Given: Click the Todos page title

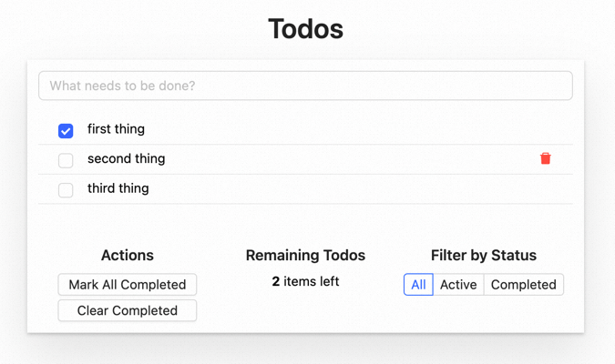Looking at the screenshot, I should [305, 29].
